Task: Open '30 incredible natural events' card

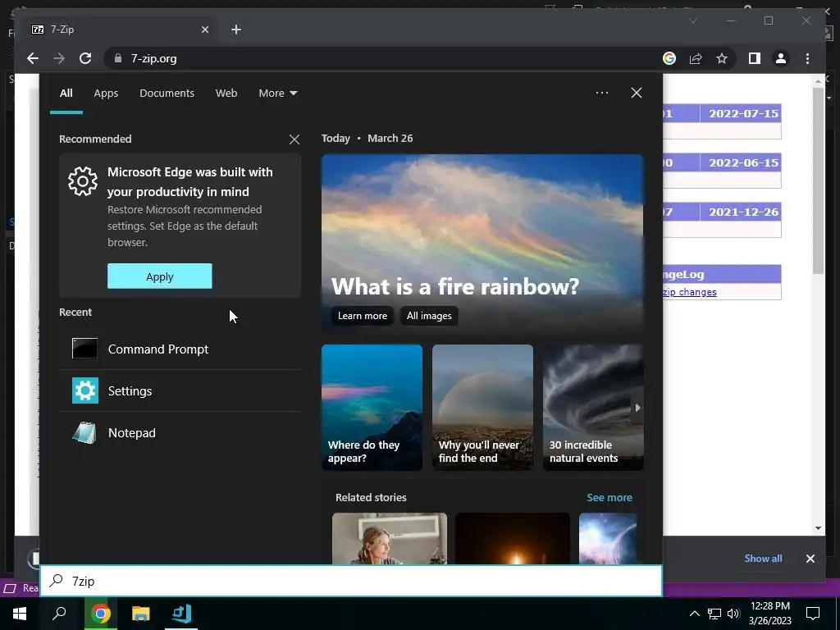Action: [x=593, y=408]
